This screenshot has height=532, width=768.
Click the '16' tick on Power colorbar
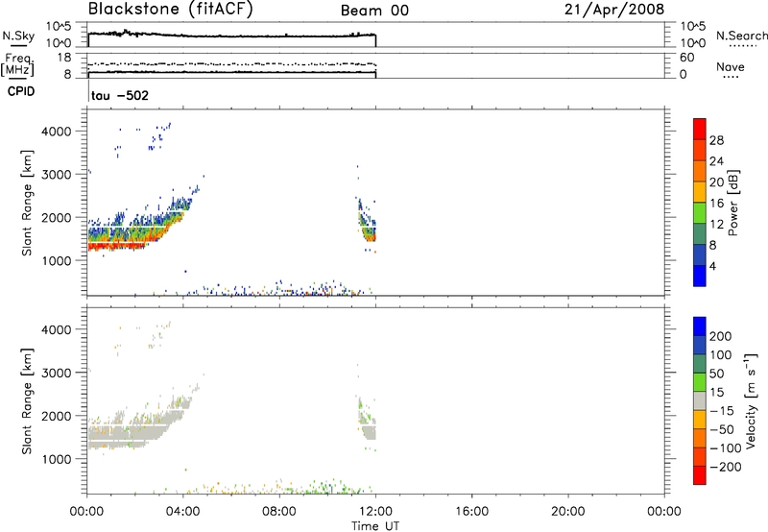[716, 204]
